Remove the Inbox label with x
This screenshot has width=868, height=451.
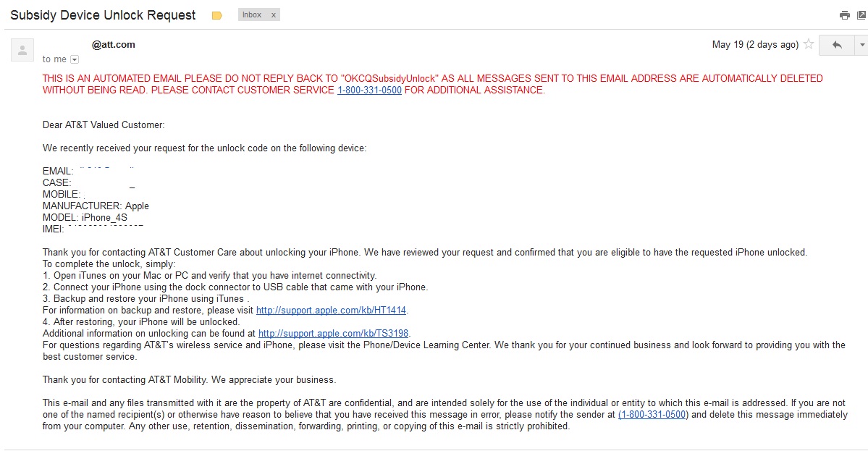pos(273,15)
